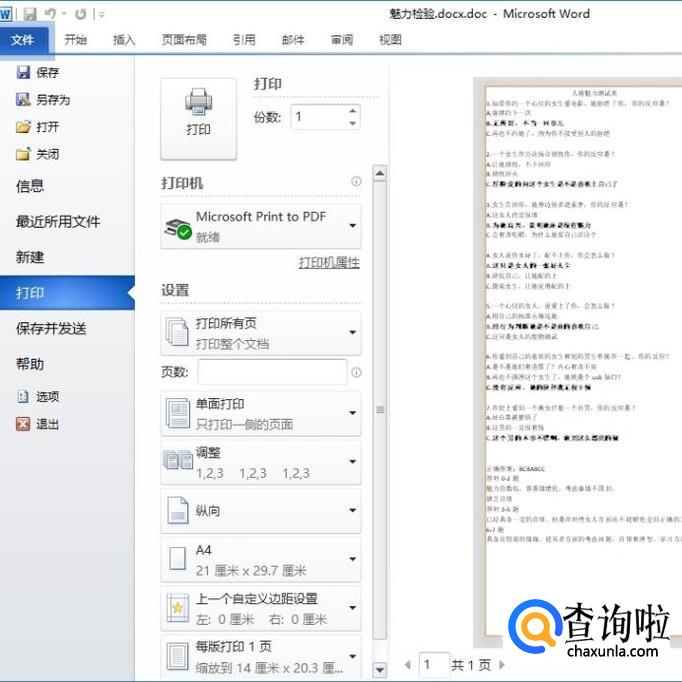Switch to the 开始 ribbon tab

click(x=76, y=40)
